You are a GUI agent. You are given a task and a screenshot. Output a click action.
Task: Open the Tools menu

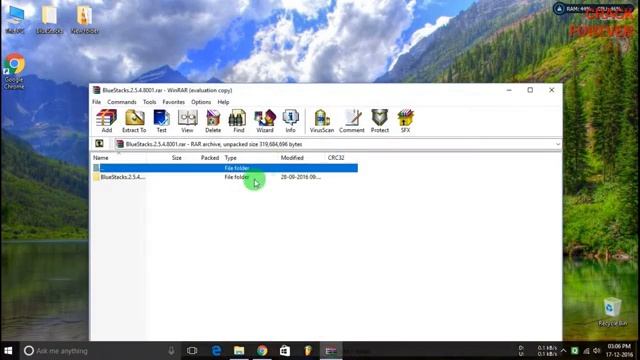point(149,102)
